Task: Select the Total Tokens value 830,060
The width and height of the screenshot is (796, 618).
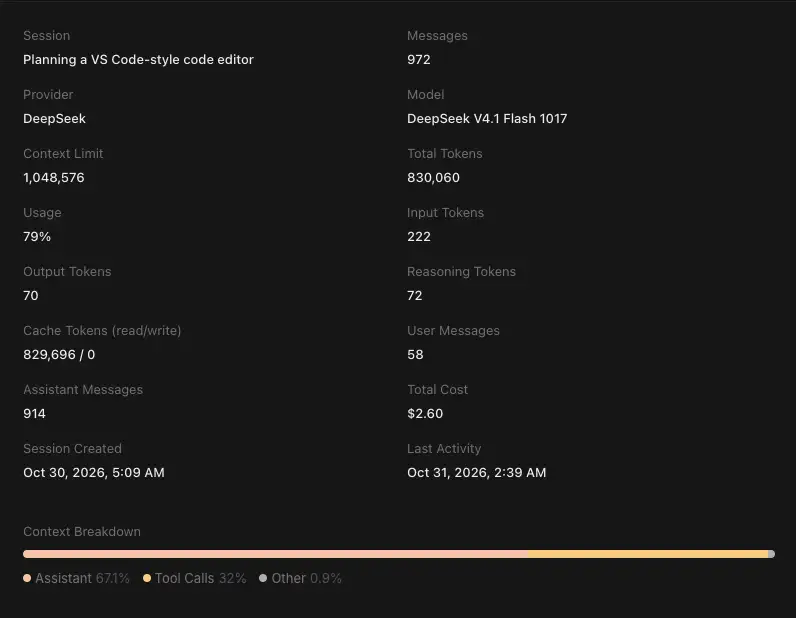Action: coord(434,177)
